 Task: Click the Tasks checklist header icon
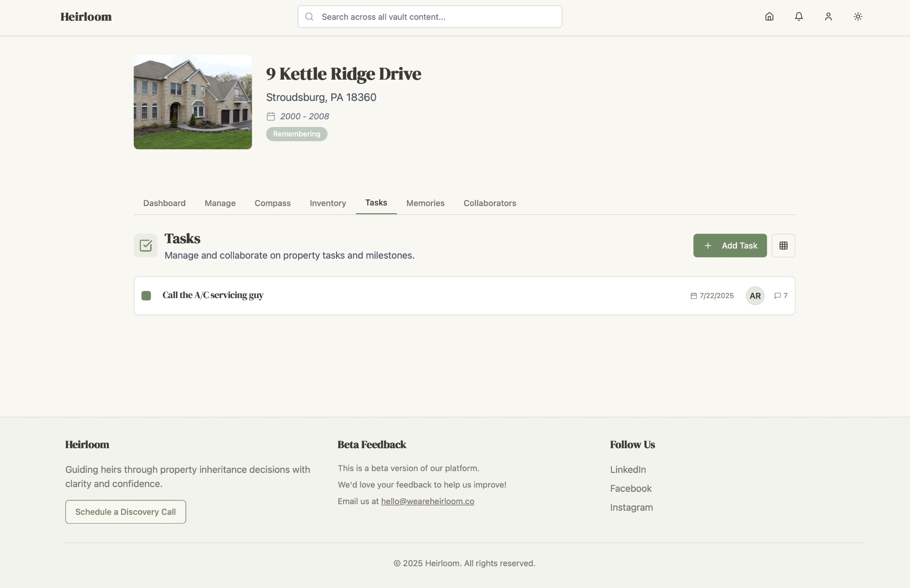click(146, 245)
